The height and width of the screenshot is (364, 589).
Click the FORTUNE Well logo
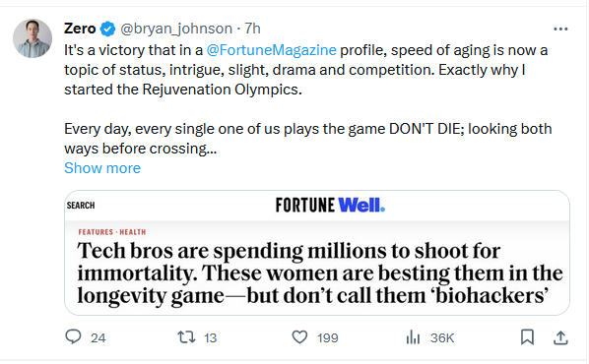[x=330, y=205]
